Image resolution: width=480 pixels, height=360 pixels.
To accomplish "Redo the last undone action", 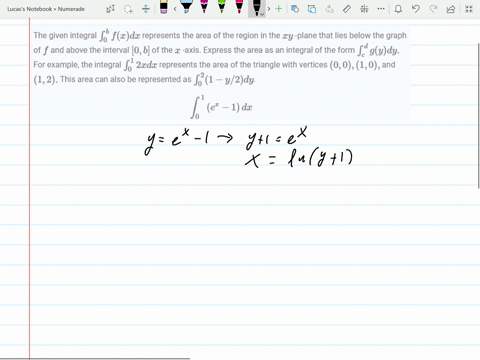I will click(x=433, y=9).
